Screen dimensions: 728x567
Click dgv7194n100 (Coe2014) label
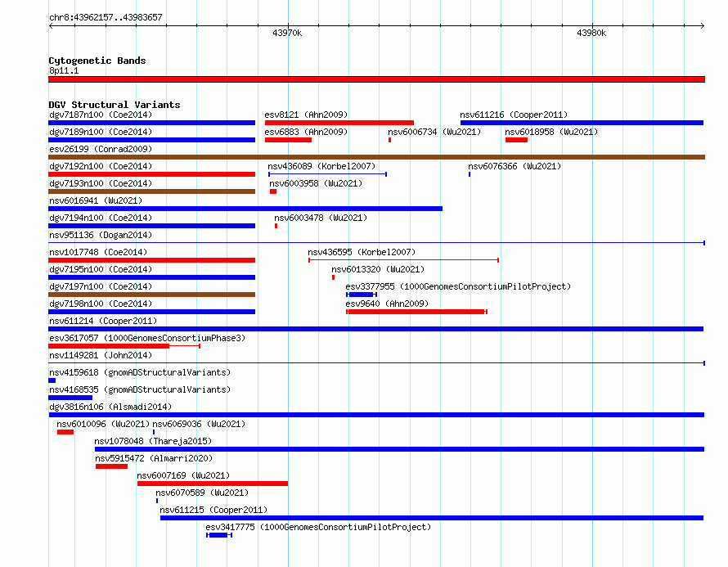pyautogui.click(x=101, y=218)
